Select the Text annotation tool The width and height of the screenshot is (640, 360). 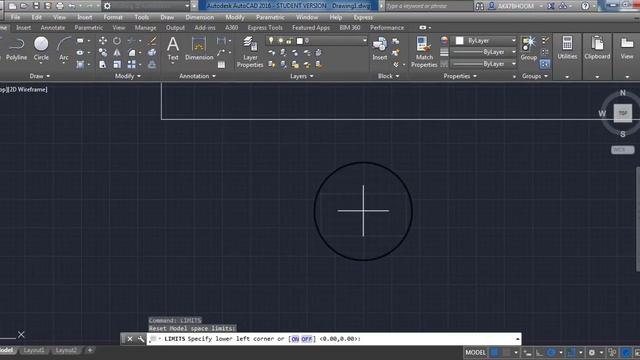pyautogui.click(x=173, y=48)
